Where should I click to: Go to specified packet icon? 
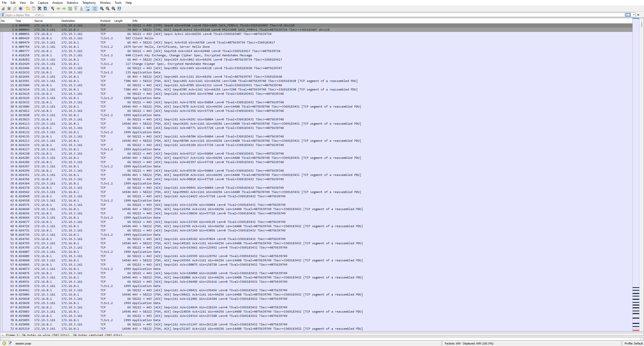click(x=70, y=9)
